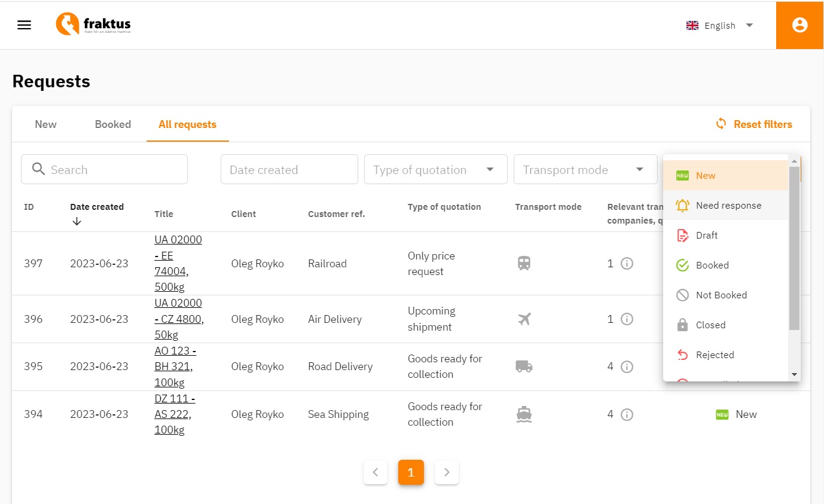This screenshot has height=504, width=824.
Task: Focus the Search input field
Action: [x=104, y=169]
